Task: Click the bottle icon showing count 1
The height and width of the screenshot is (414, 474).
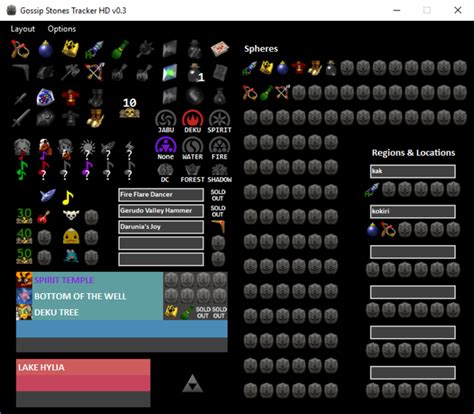Action: tap(195, 73)
